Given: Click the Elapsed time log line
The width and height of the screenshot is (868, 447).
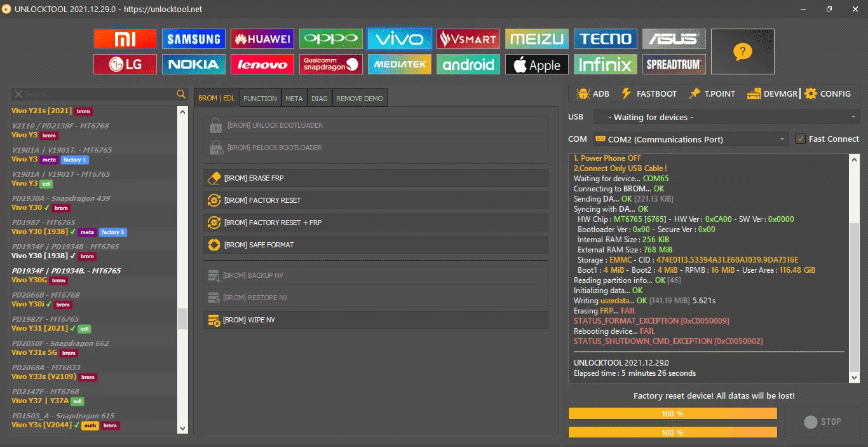Looking at the screenshot, I should pos(635,373).
